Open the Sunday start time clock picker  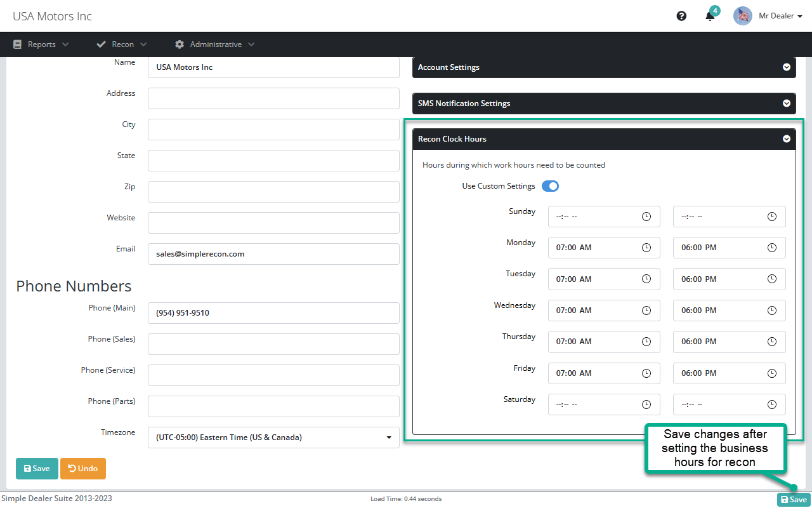coord(646,216)
